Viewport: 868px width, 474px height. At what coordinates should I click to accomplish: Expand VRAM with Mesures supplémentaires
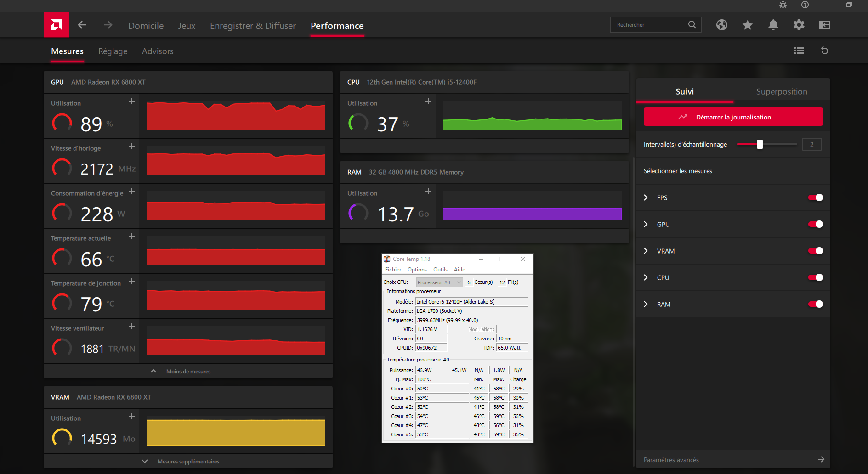click(x=188, y=461)
